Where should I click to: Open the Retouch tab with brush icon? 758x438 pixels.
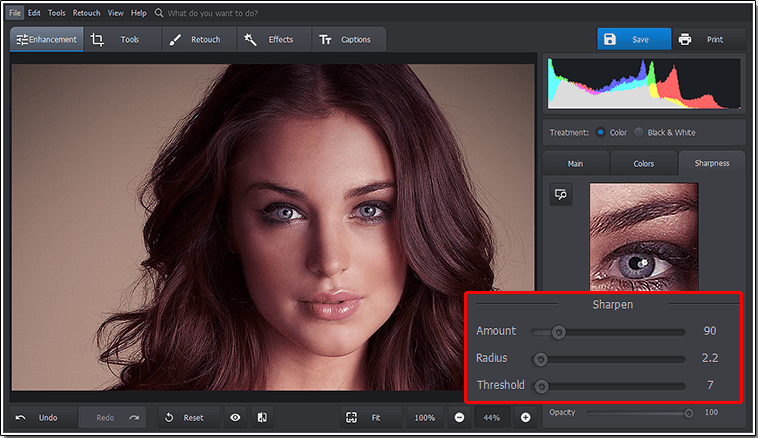click(199, 40)
